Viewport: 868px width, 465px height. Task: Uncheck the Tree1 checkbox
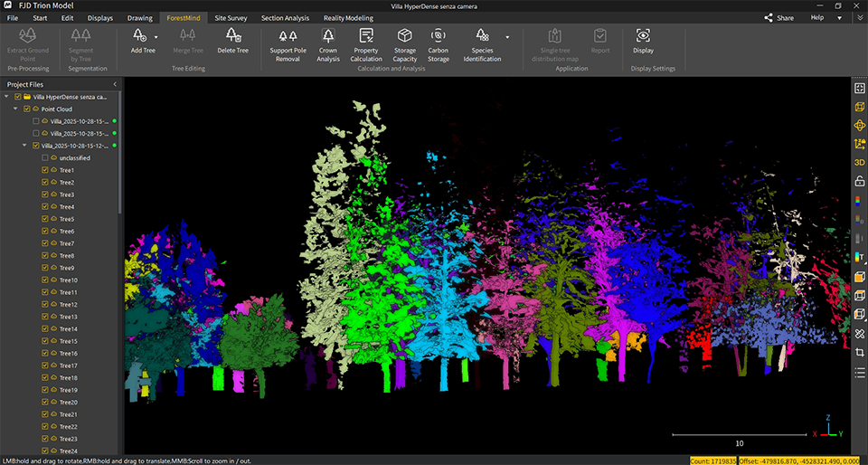pyautogui.click(x=45, y=170)
